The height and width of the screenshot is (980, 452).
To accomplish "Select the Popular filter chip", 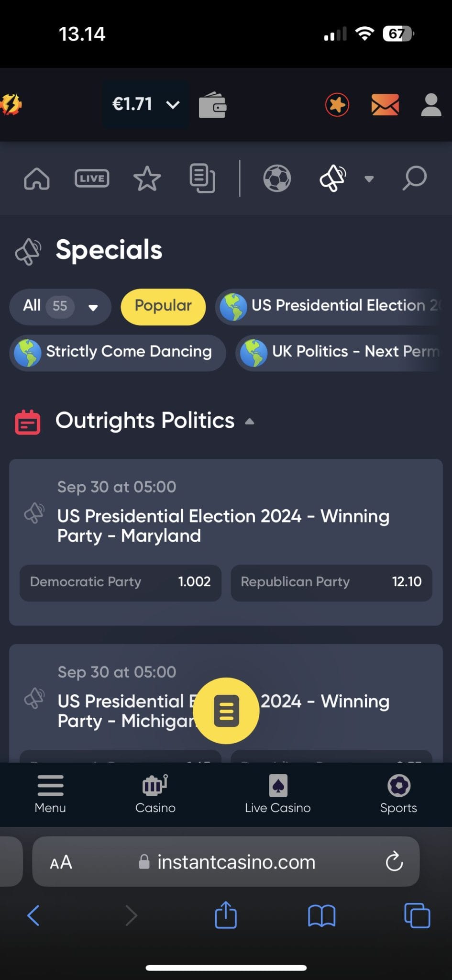I will [x=163, y=307].
